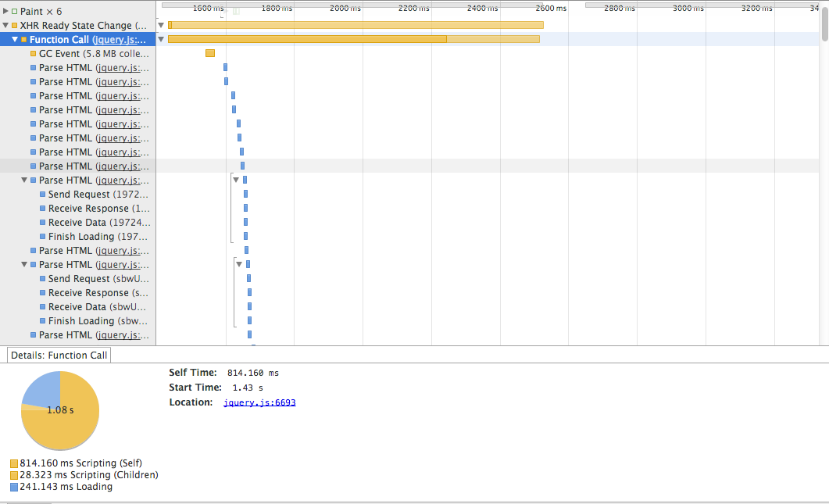Click the 1.08 s pie chart
The width and height of the screenshot is (829, 504).
point(60,410)
